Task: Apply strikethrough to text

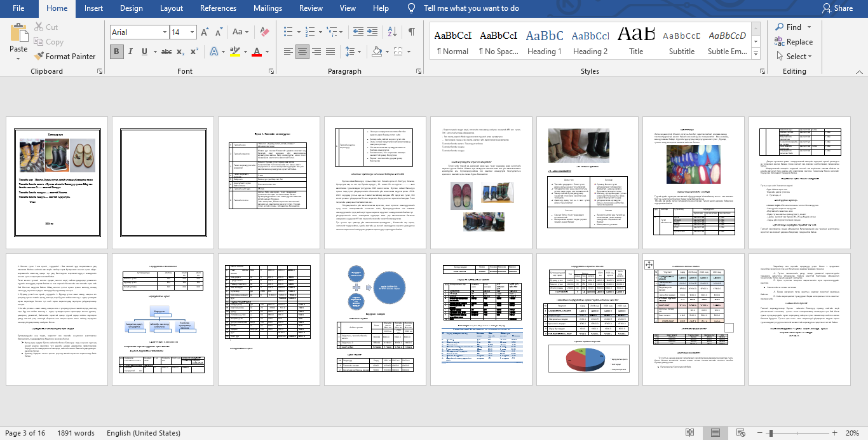Action: 166,52
